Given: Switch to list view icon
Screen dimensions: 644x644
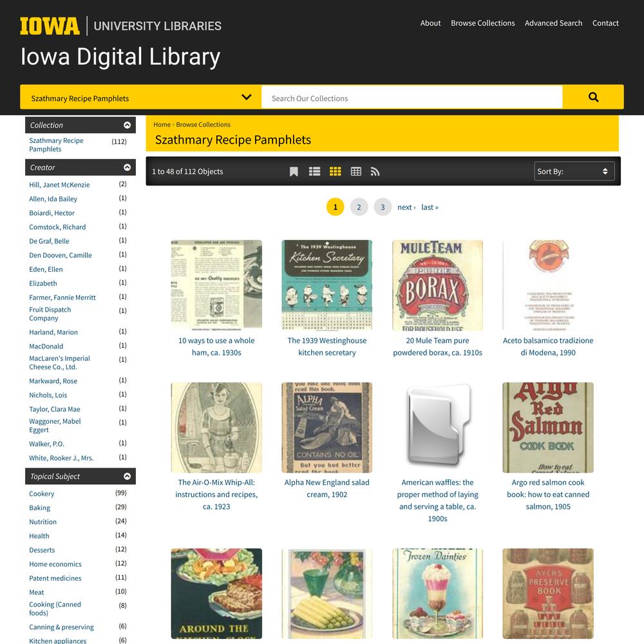Looking at the screenshot, I should point(315,171).
